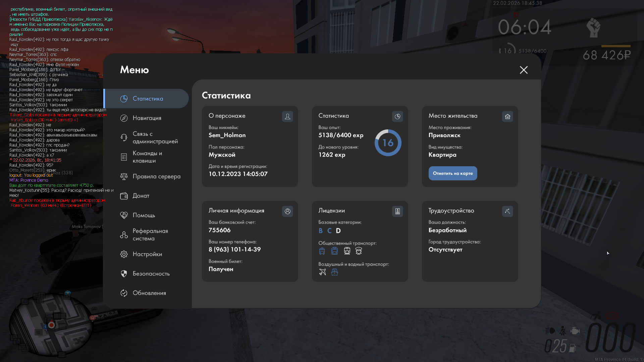Click the person icon in О персонаже card
Image resolution: width=644 pixels, height=362 pixels.
click(x=287, y=116)
